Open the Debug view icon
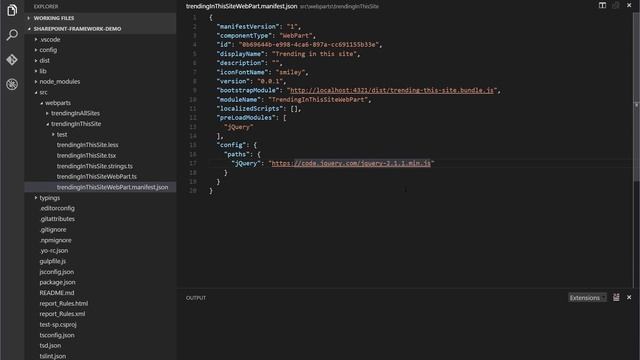The width and height of the screenshot is (640, 360). (12, 84)
